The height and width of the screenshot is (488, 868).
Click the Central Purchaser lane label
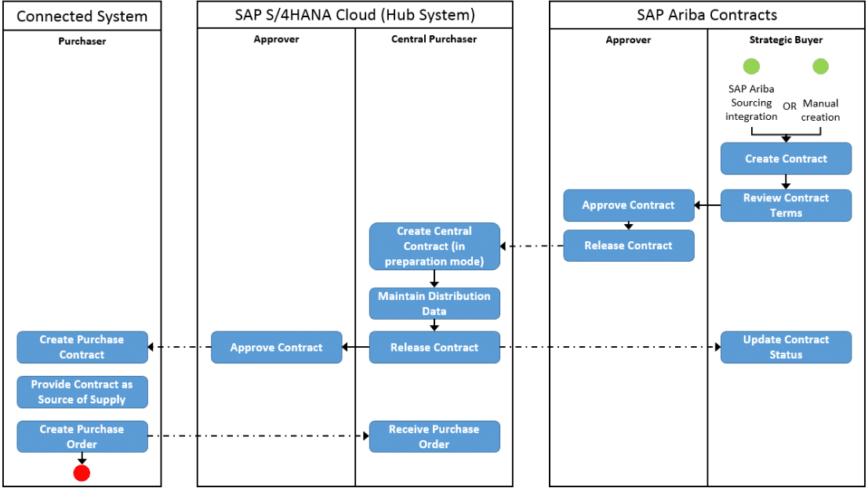click(x=434, y=38)
